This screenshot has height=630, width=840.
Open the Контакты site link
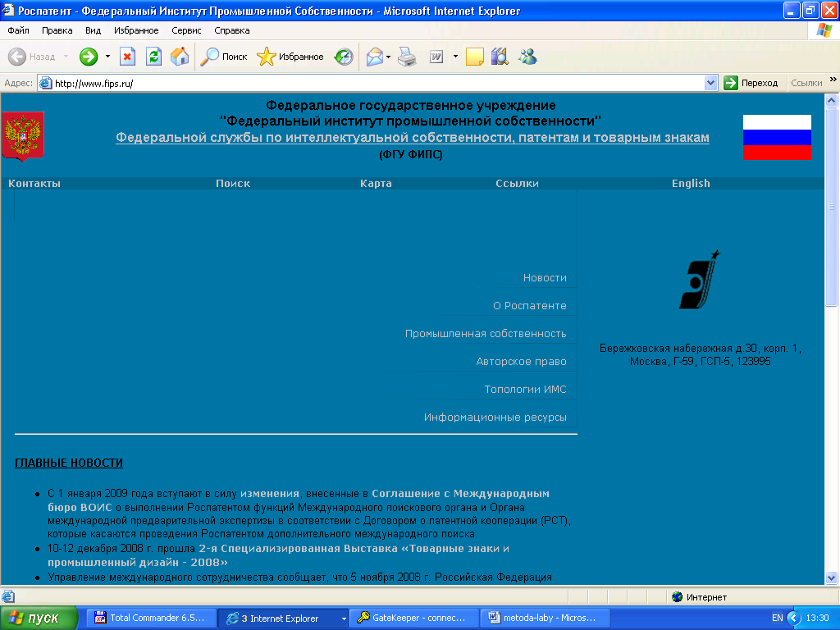tap(34, 183)
